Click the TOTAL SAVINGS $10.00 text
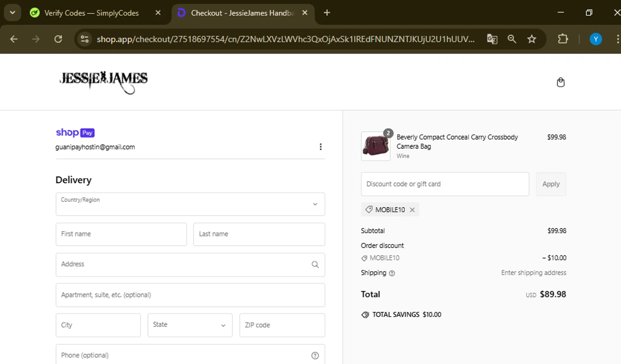 click(x=407, y=315)
